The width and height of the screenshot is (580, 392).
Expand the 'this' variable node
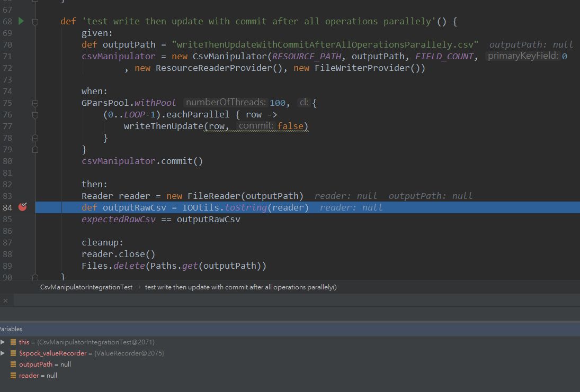coord(3,342)
